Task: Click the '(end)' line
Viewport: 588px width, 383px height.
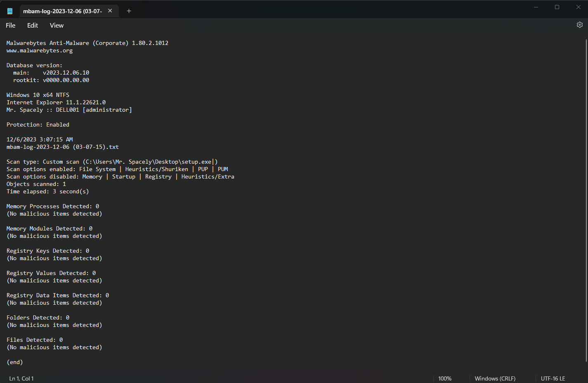Action: pos(15,362)
